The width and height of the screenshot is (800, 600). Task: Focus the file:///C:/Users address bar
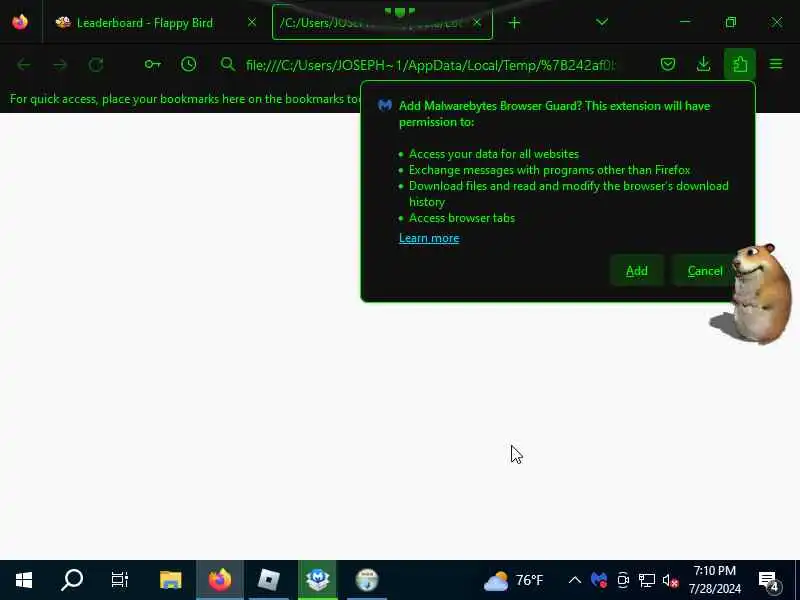click(x=431, y=65)
